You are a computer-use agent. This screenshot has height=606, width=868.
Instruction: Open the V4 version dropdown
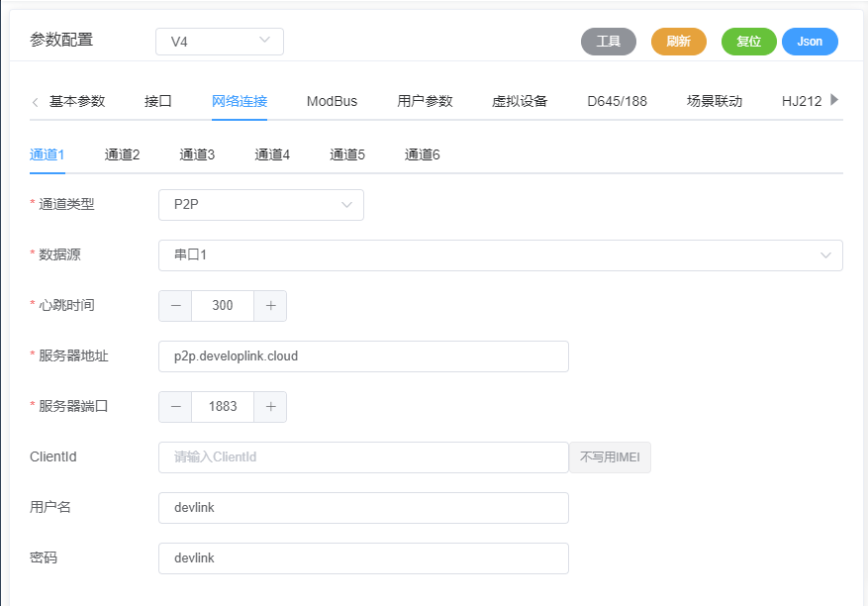[x=219, y=42]
